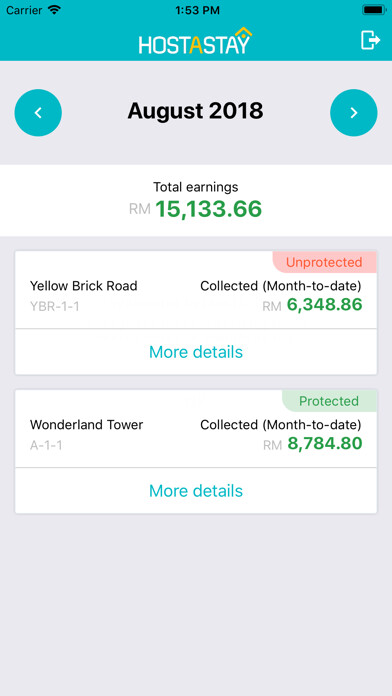Tap the HostAStay logo
The image size is (392, 696).
pos(196,41)
